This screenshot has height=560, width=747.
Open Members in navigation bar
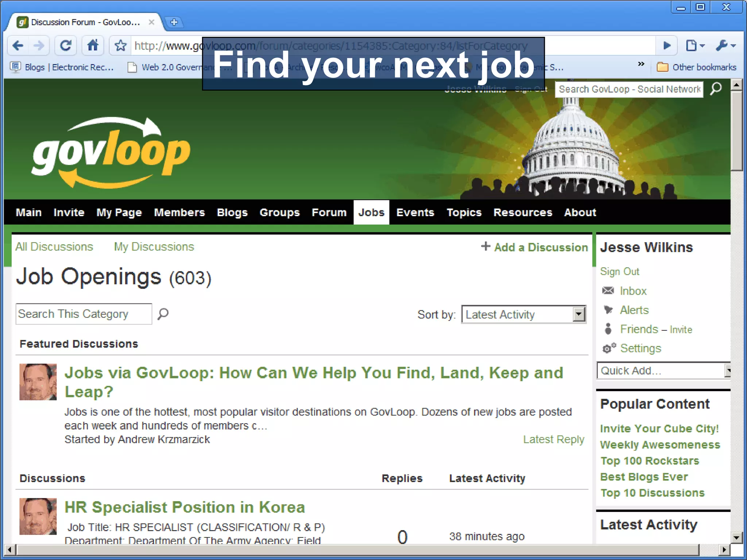coord(179,212)
